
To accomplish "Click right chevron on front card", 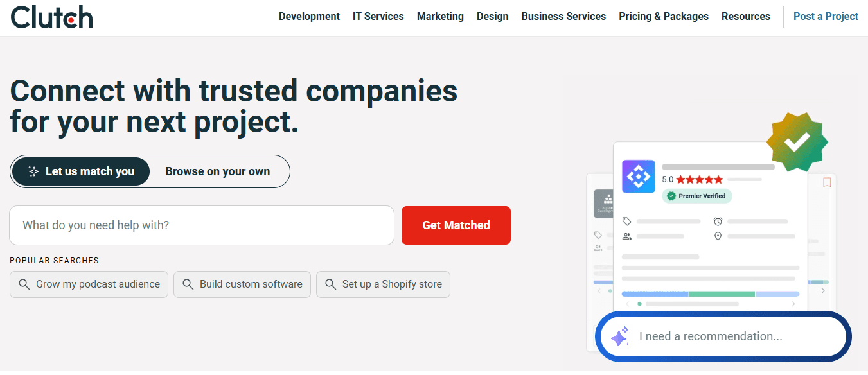I will [x=793, y=304].
